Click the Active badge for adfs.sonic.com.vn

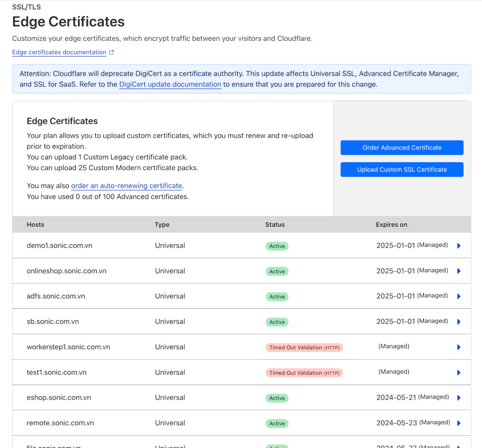click(x=277, y=297)
